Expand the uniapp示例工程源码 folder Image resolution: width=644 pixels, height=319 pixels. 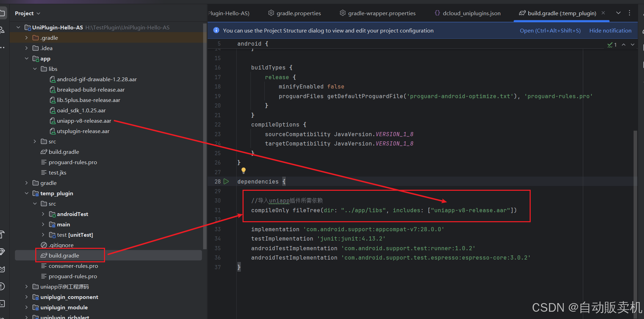[x=27, y=287]
